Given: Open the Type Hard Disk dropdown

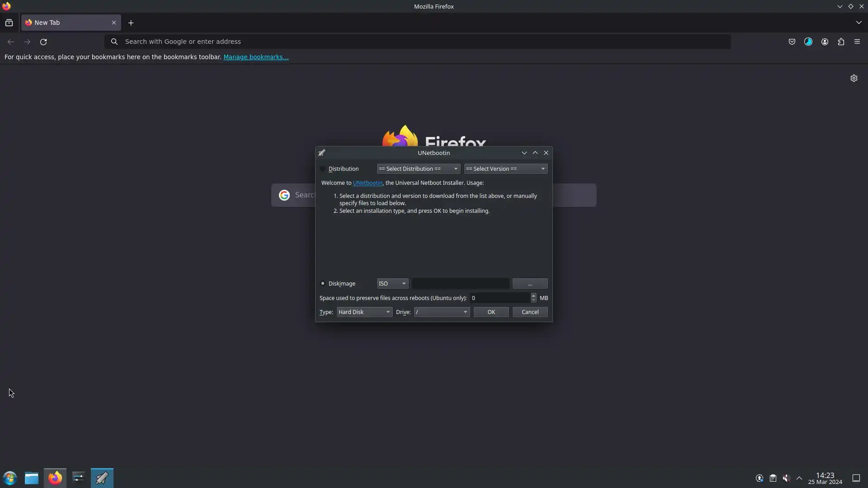Looking at the screenshot, I should coord(364,312).
